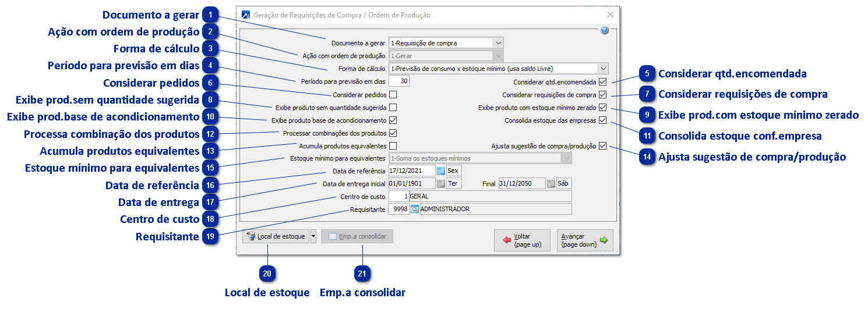Toggle Ajusta sugestão de compra/produção checkbox
Viewport: 868px width, 309px height.
[602, 146]
